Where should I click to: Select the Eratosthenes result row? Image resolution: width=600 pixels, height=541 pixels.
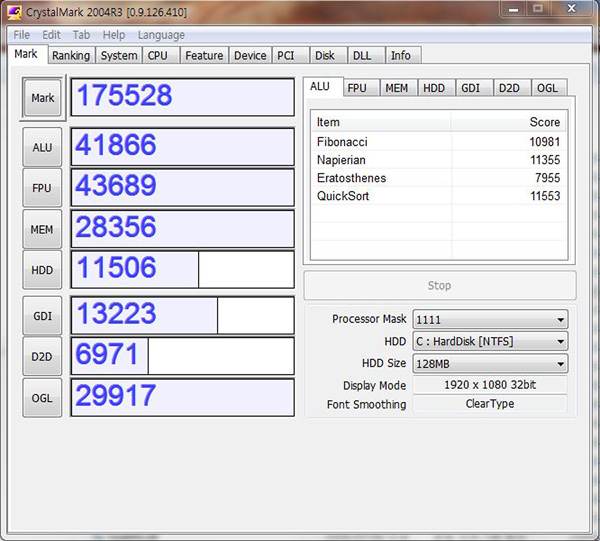pos(439,178)
